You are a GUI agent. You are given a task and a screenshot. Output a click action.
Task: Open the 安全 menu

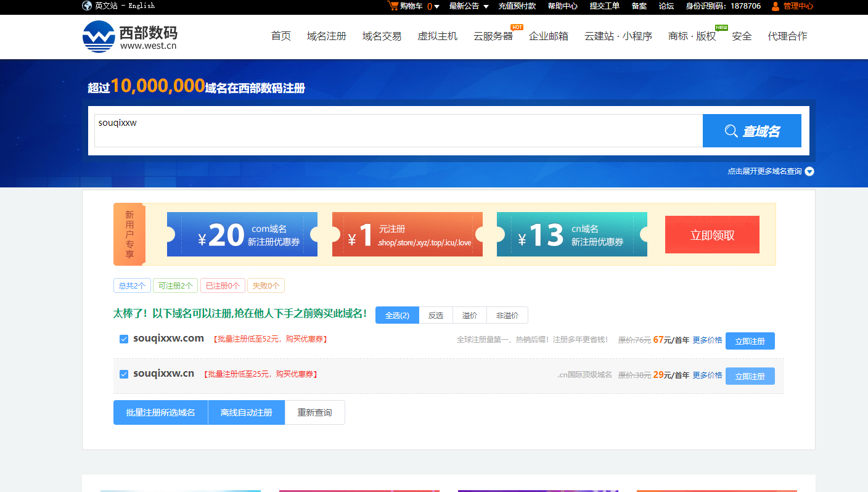pyautogui.click(x=742, y=36)
